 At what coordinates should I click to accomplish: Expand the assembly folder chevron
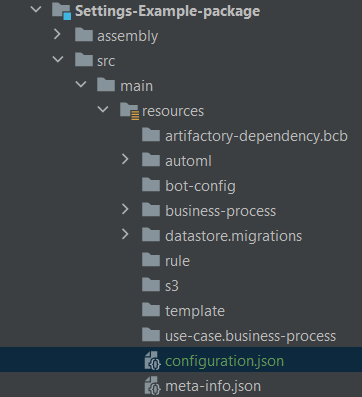(x=57, y=34)
